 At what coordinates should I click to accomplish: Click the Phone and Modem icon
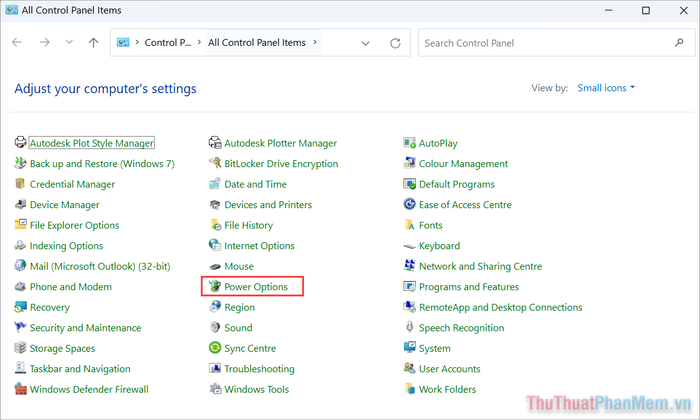(x=21, y=286)
